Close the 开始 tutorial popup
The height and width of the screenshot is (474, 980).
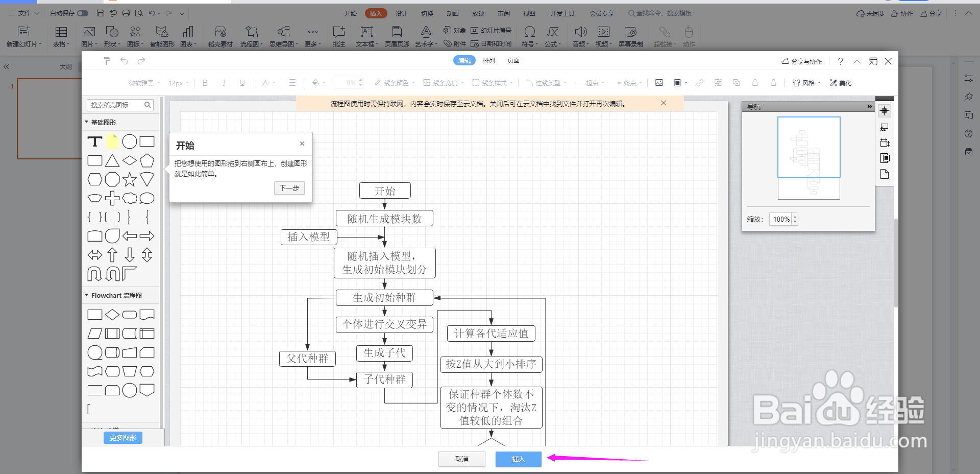[x=302, y=144]
